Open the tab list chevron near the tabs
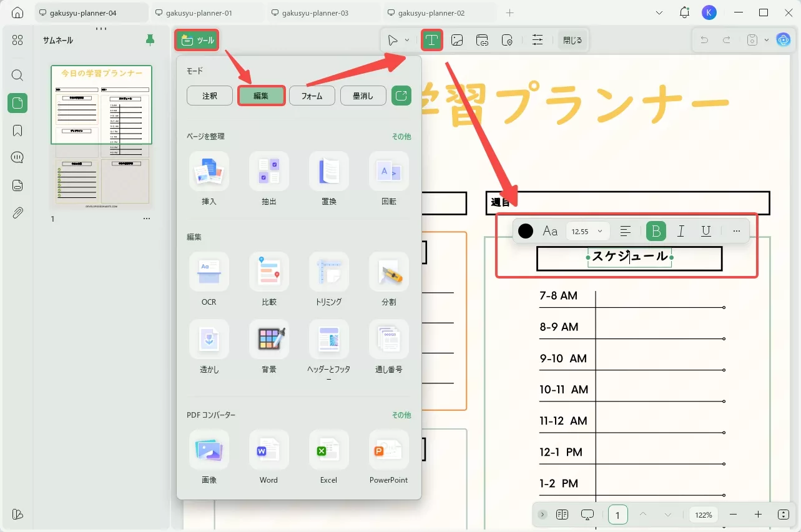This screenshot has height=532, width=801. [x=659, y=12]
